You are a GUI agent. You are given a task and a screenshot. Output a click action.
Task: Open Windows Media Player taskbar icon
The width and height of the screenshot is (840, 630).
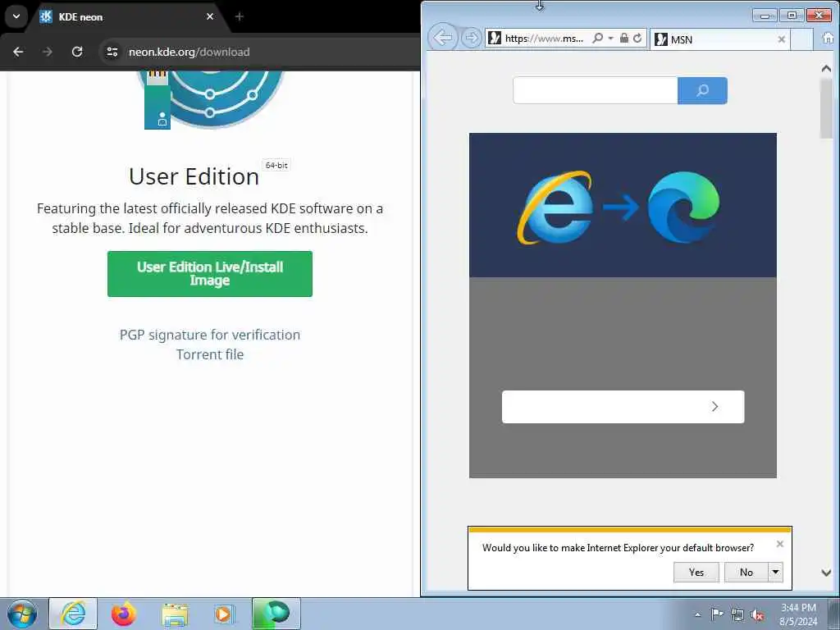(223, 614)
